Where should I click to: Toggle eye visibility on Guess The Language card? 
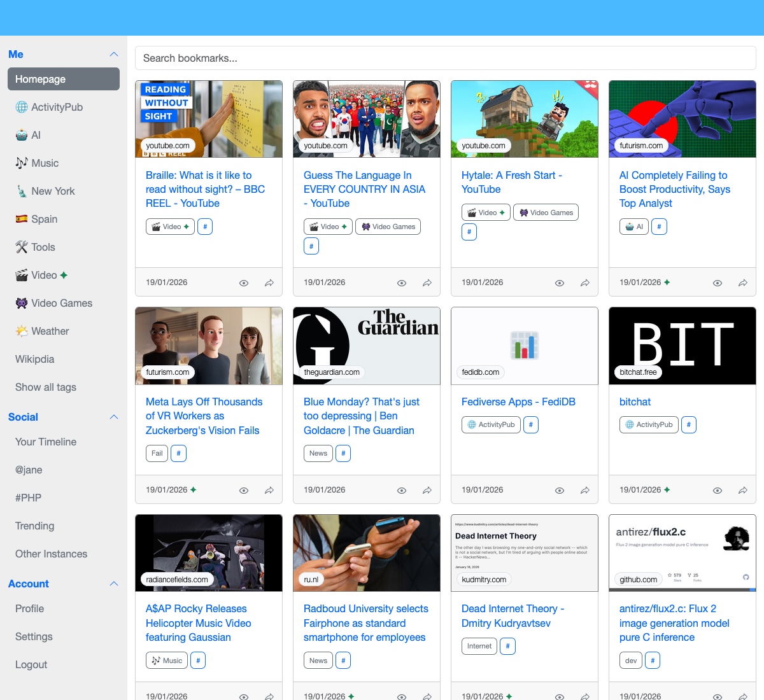[402, 283]
